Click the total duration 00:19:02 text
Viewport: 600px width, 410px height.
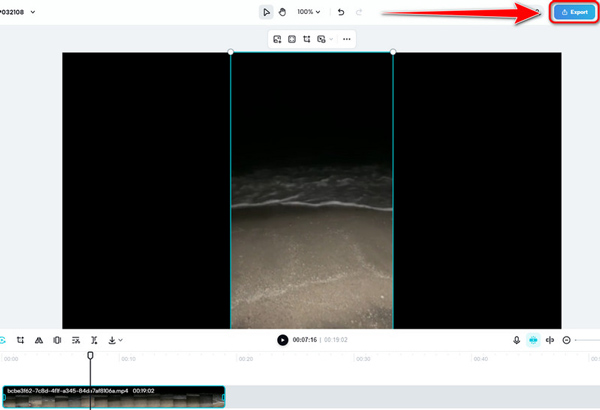pyautogui.click(x=336, y=340)
